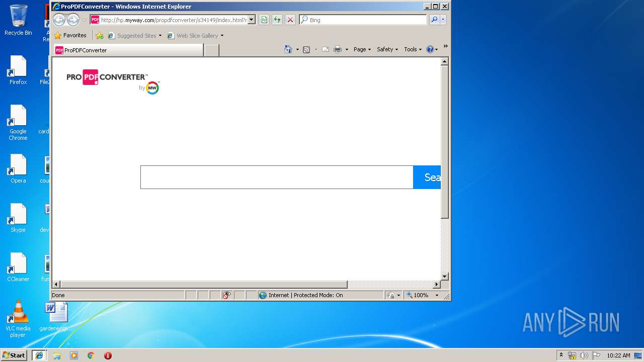Open Windows Explorer folder taskbar icon

click(x=57, y=355)
